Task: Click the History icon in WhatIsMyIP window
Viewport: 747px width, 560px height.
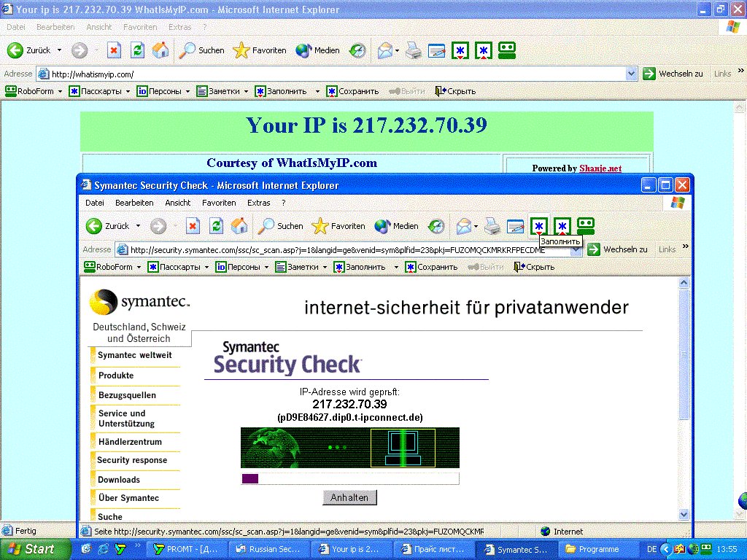Action: 357,50
